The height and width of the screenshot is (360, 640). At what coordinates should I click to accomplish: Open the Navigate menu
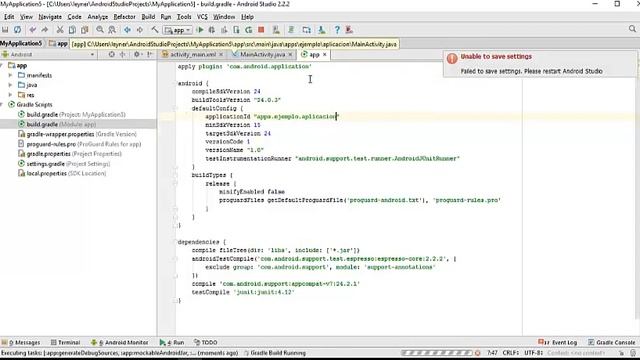click(x=50, y=17)
